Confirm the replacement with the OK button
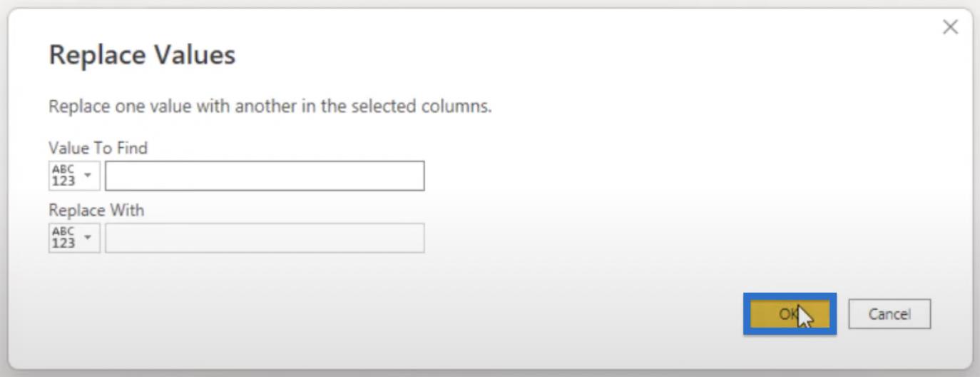Viewport: 980px width, 377px height. click(x=790, y=313)
